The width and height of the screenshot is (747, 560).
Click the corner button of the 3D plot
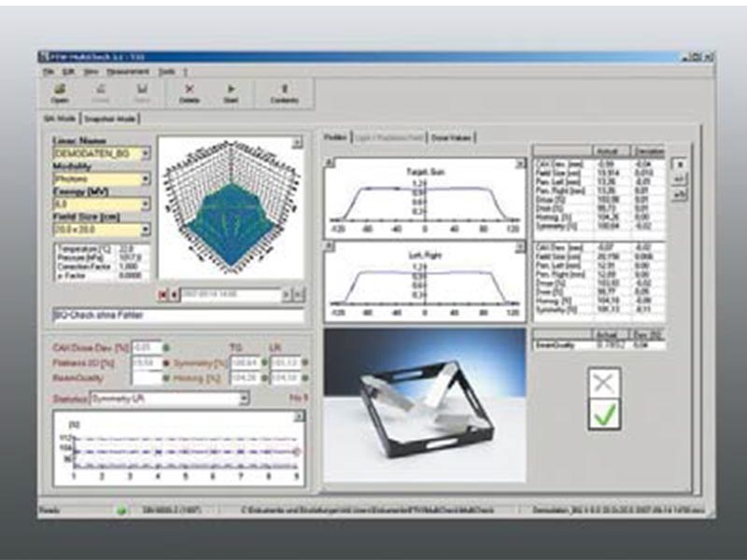coord(297,143)
